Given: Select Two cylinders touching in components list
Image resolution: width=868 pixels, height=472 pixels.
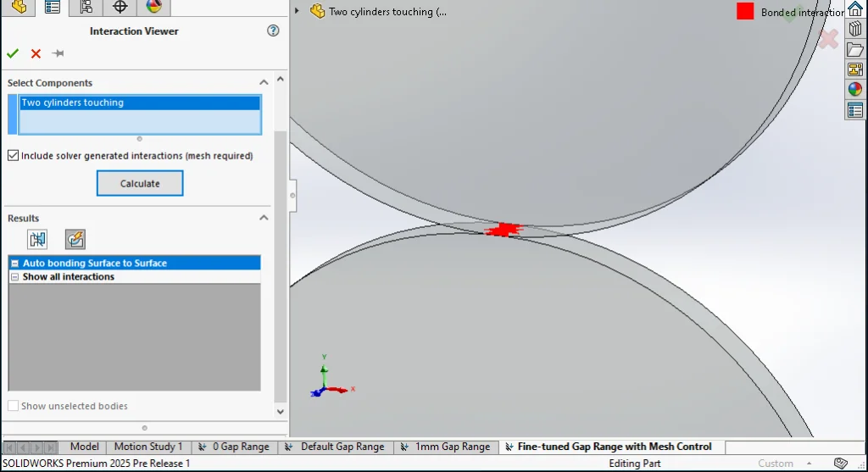Looking at the screenshot, I should click(x=140, y=103).
